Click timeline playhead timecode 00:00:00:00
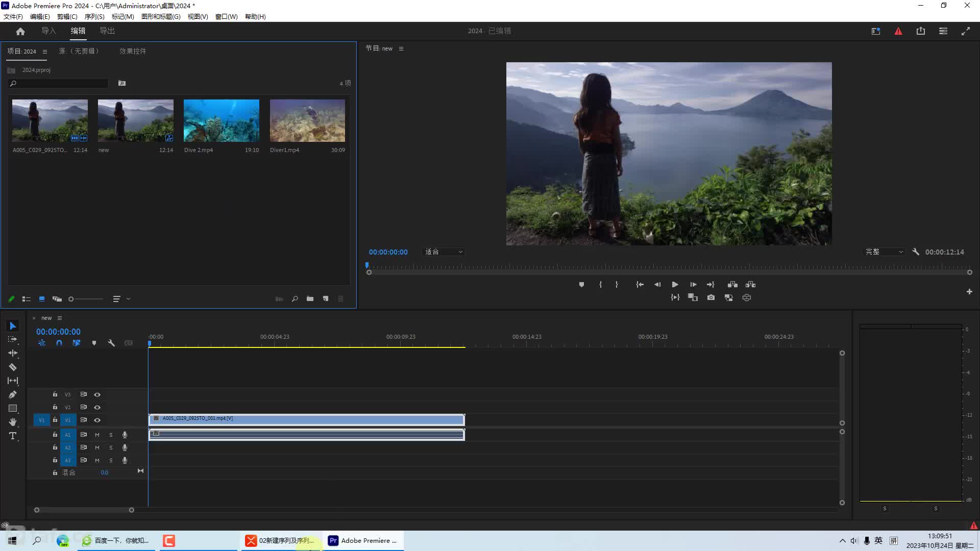 58,332
